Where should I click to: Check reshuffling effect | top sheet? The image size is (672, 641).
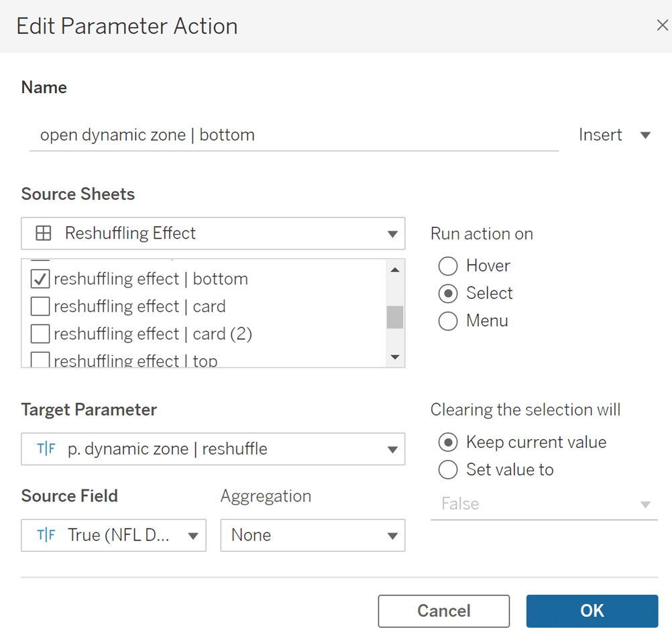click(x=40, y=360)
